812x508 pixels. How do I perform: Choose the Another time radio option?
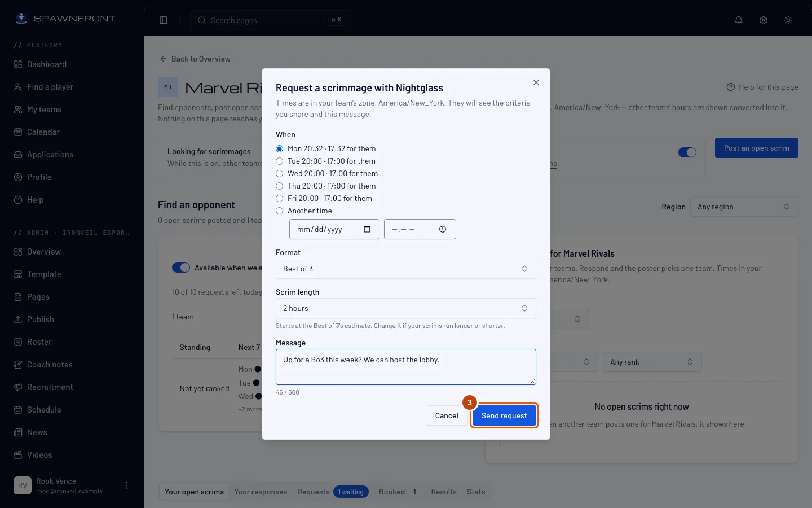[279, 211]
